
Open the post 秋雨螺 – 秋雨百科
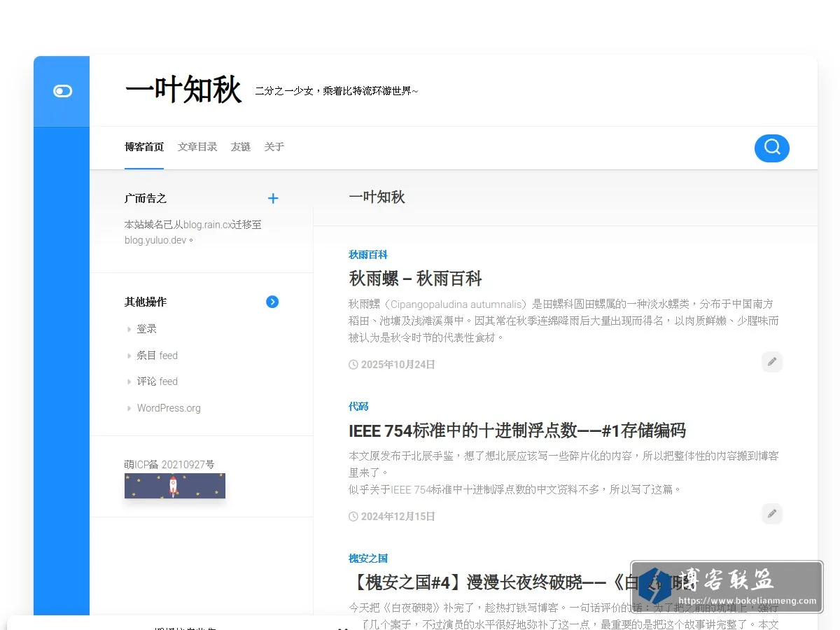[416, 279]
